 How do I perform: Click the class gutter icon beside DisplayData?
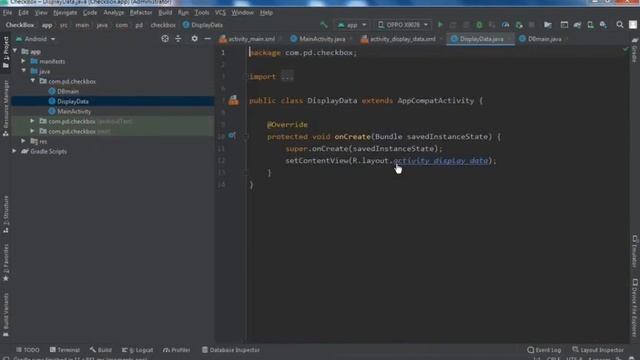[233, 100]
